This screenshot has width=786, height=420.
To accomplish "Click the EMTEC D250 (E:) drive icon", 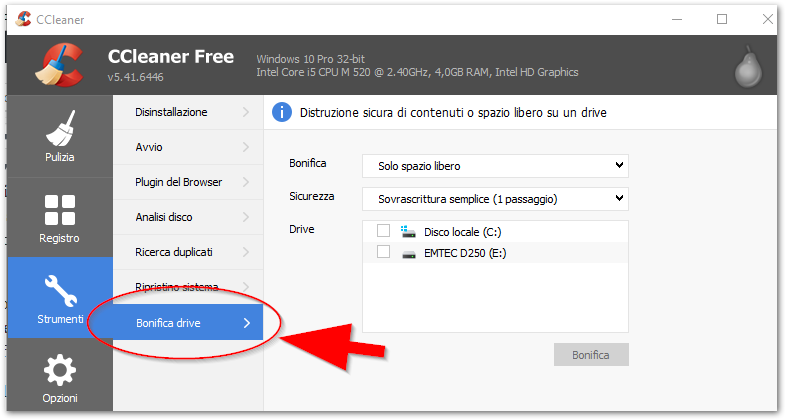I will point(409,254).
